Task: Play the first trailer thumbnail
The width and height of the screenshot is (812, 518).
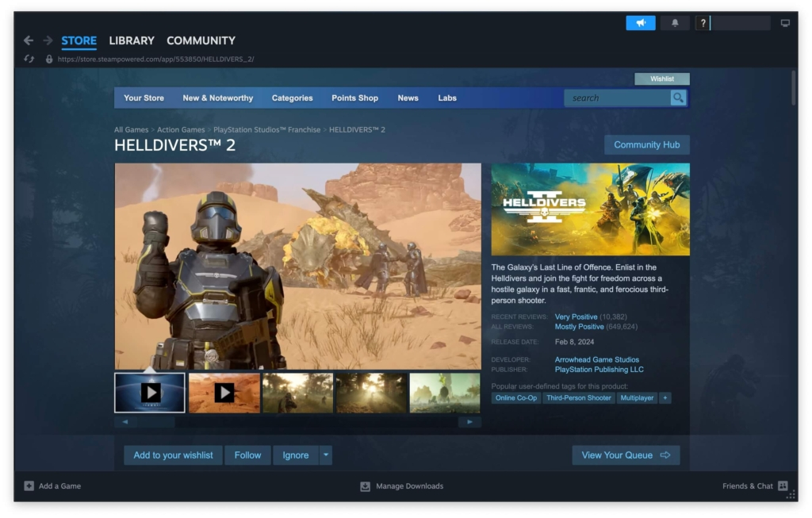Action: 150,393
